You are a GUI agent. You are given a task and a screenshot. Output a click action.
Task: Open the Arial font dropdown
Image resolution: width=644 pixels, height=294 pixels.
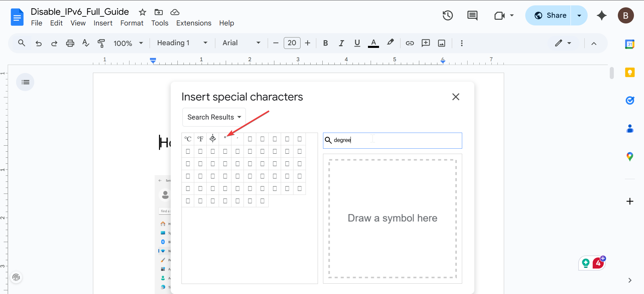[241, 43]
